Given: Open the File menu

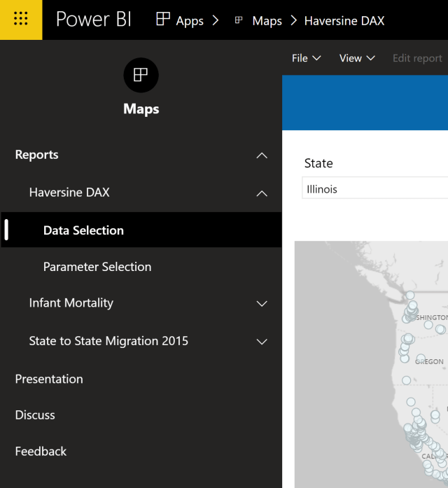Looking at the screenshot, I should point(306,58).
